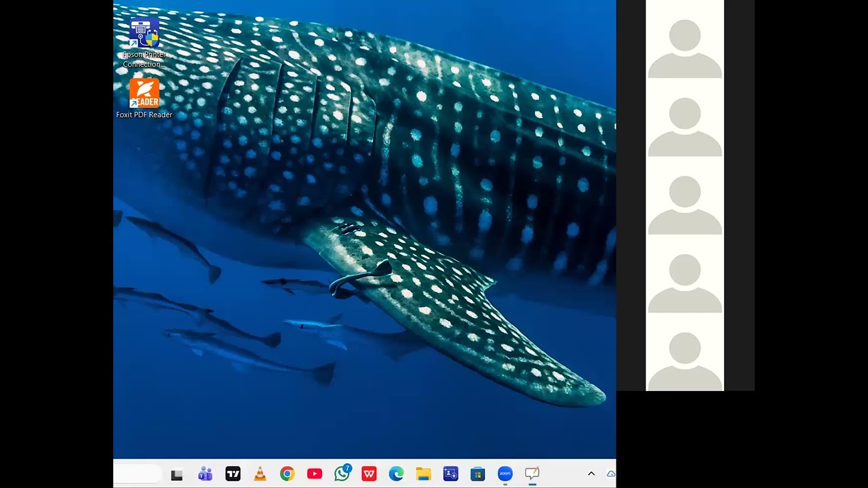Open the blue contact-card app beside File Explorer
The width and height of the screenshot is (868, 488).
tap(451, 474)
